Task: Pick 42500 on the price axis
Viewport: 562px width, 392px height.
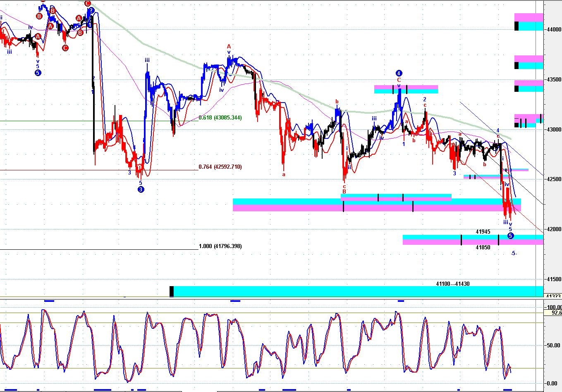Action: [554, 179]
